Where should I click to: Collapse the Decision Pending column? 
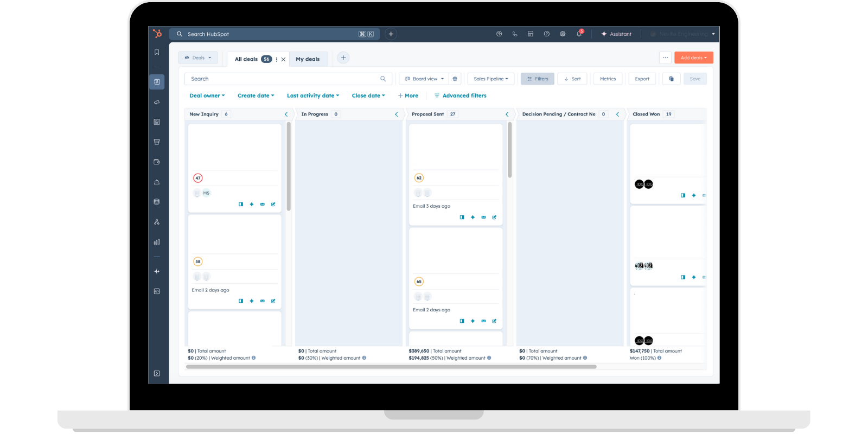click(x=617, y=114)
